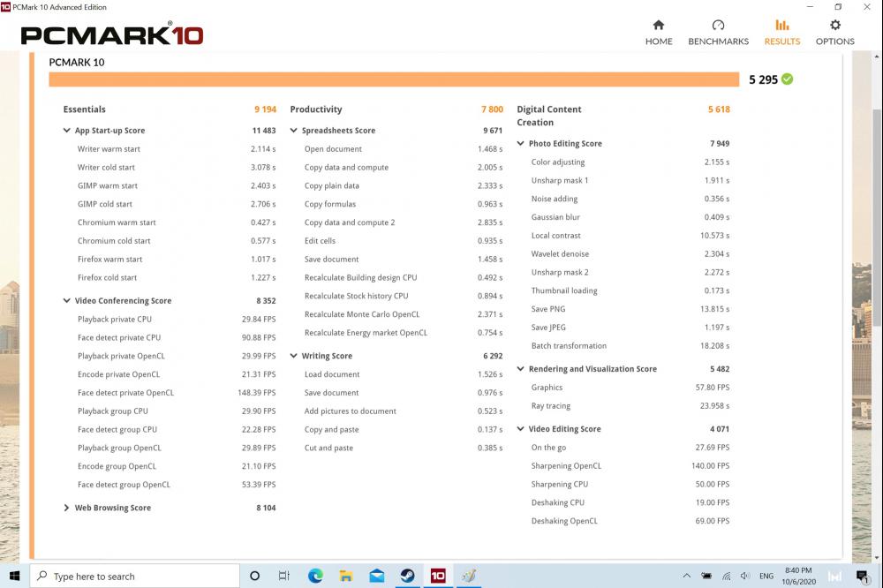
Task: Click the green validation checkmark next to 5 295
Action: 788,79
